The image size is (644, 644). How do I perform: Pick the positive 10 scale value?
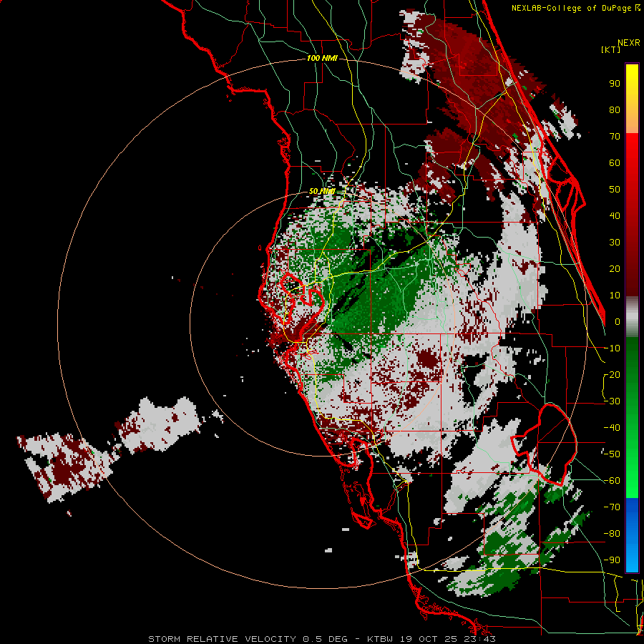615,296
